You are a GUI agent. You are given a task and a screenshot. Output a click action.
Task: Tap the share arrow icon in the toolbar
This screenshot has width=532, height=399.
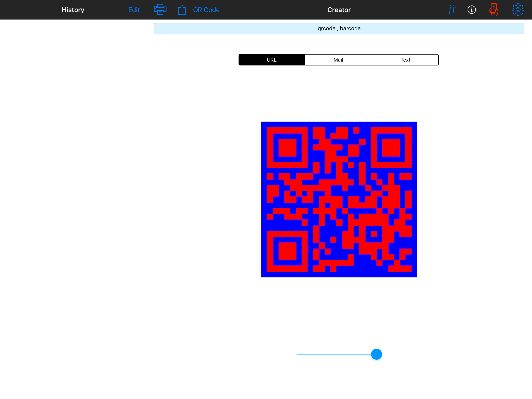182,10
